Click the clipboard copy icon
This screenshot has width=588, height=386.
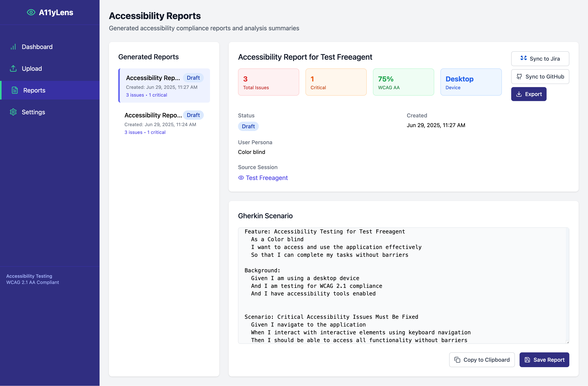coord(457,360)
